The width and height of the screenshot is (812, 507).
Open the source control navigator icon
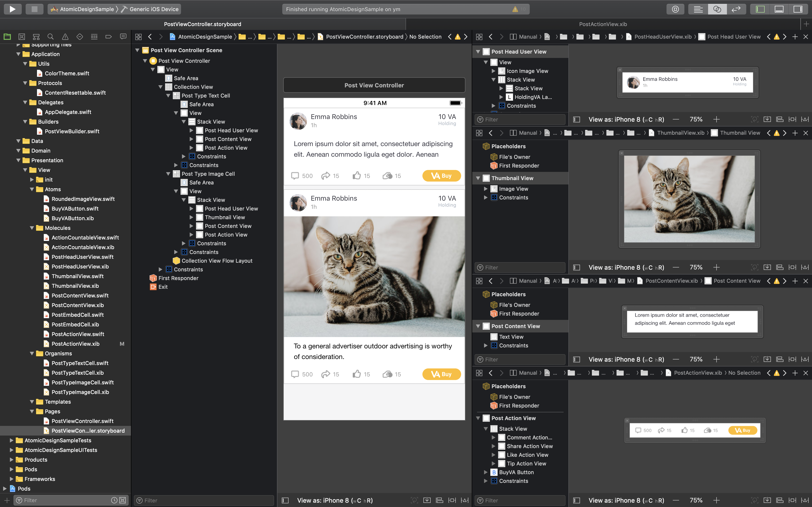coord(22,36)
